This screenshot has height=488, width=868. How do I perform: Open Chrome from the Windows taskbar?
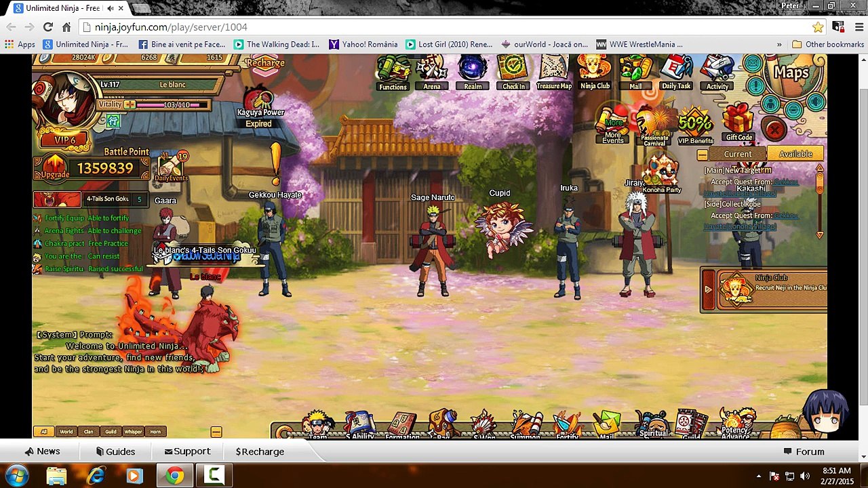175,476
